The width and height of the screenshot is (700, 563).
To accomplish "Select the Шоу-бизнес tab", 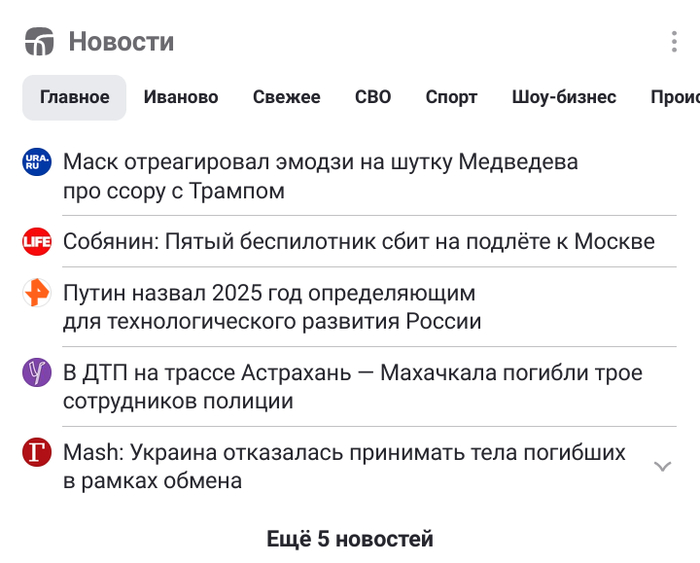I will tap(564, 97).
